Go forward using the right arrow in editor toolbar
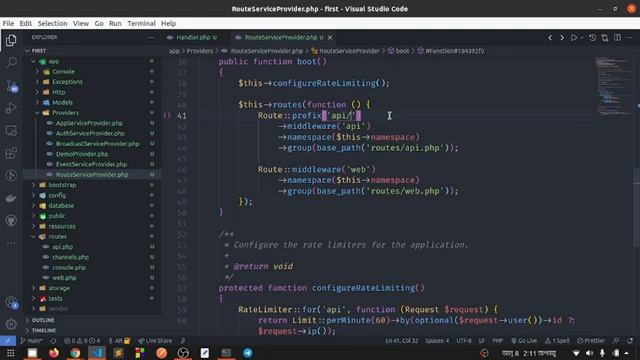The width and height of the screenshot is (640, 360). (x=562, y=38)
